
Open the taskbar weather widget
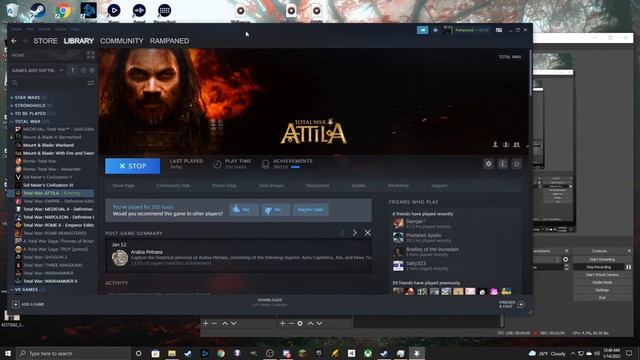pyautogui.click(x=547, y=353)
